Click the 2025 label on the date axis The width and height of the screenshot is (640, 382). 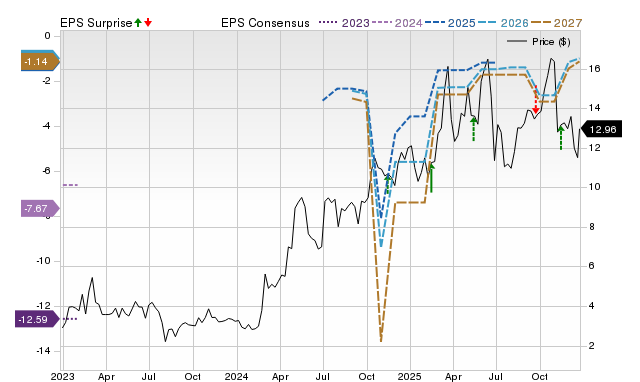pos(410,376)
